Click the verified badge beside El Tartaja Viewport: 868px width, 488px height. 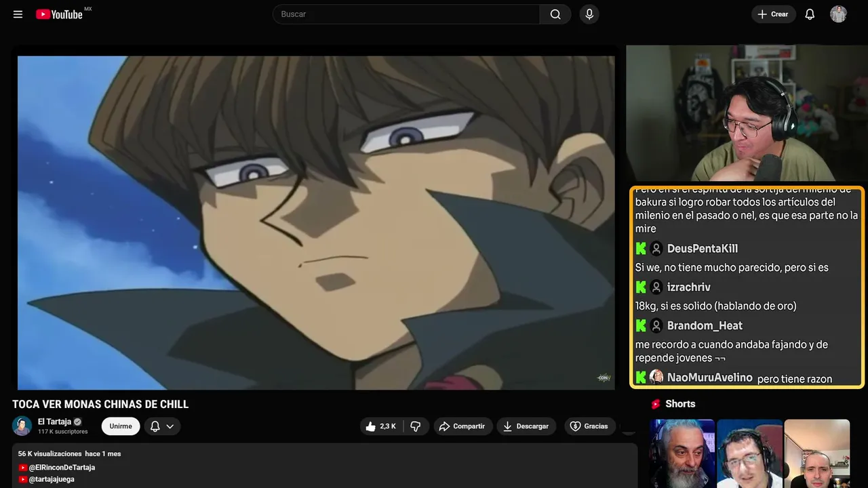point(77,422)
